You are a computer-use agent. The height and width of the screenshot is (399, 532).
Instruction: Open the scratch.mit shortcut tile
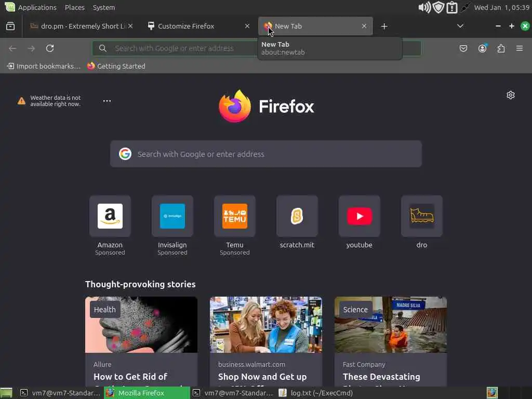(297, 216)
